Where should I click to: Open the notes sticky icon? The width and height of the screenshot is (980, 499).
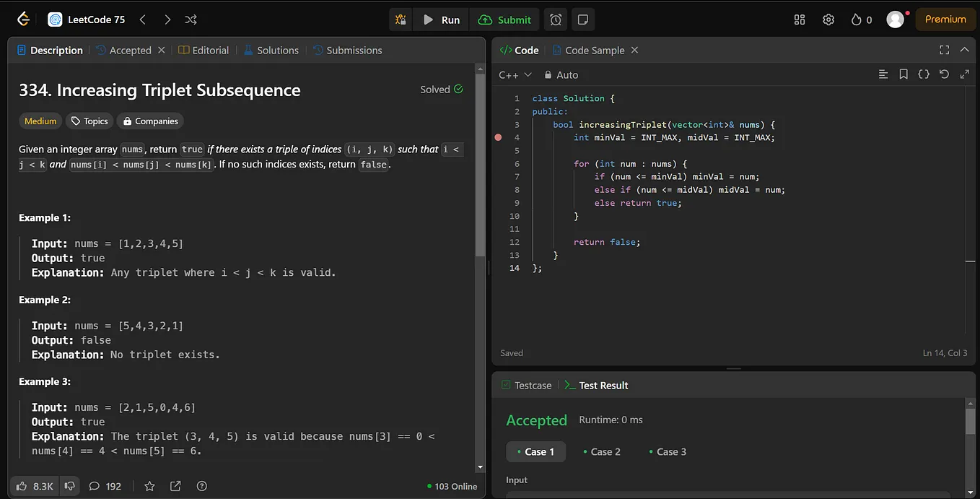pyautogui.click(x=583, y=19)
